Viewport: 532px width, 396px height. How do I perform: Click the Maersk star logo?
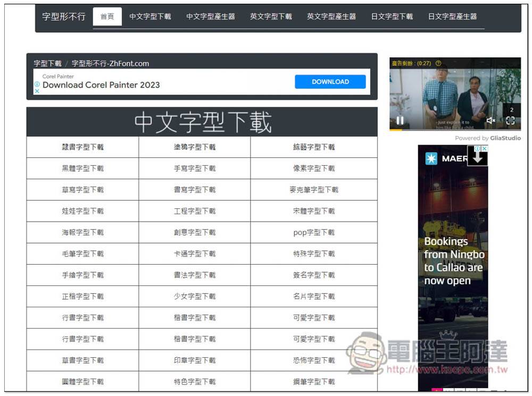pyautogui.click(x=430, y=158)
